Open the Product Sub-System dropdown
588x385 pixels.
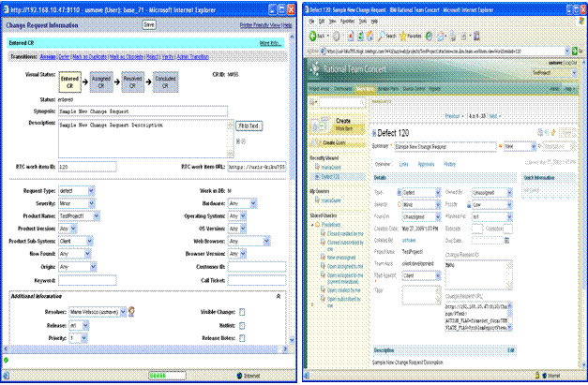(76, 241)
